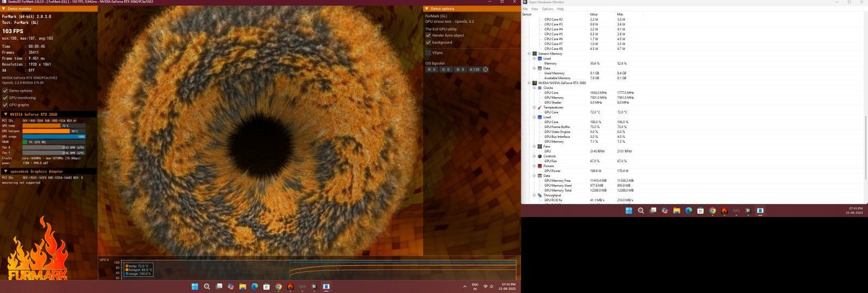Click ENG IN language indicator in system tray
Screen dimensions: 868x293
475,287
